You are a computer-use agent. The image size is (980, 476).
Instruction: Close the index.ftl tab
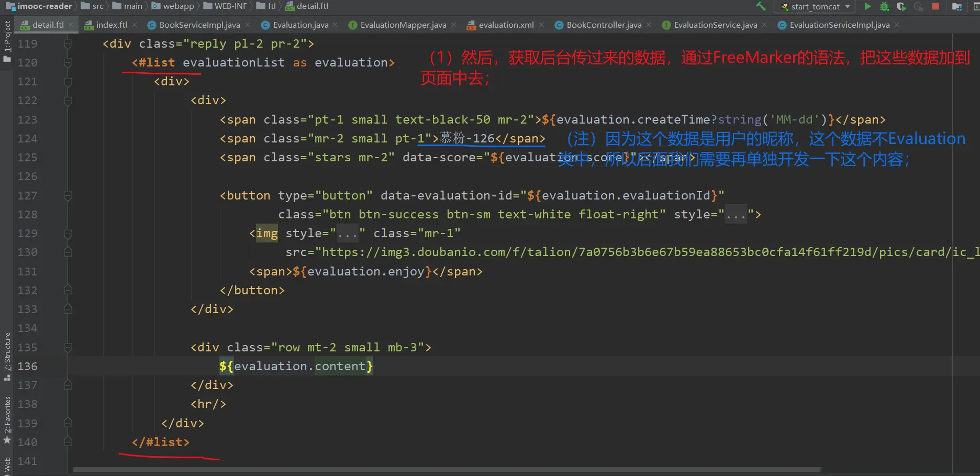(x=135, y=25)
